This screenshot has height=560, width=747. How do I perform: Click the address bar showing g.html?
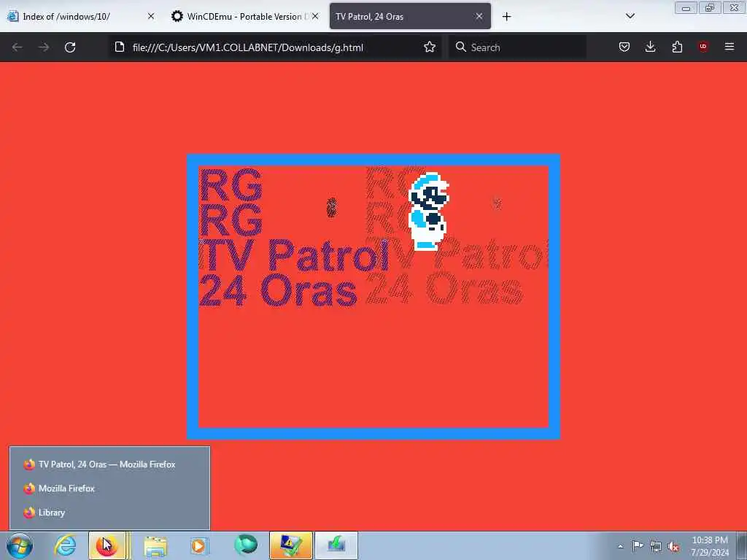275,47
